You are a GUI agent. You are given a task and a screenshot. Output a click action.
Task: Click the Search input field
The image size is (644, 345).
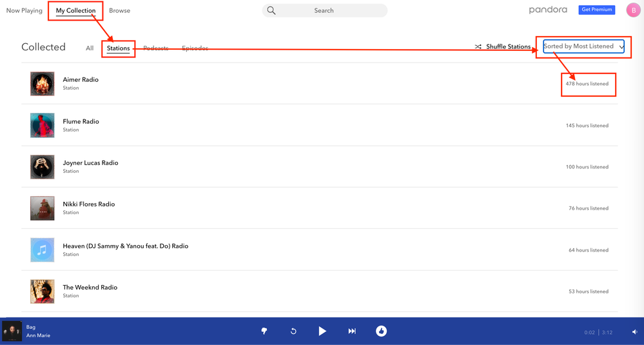[x=329, y=10]
